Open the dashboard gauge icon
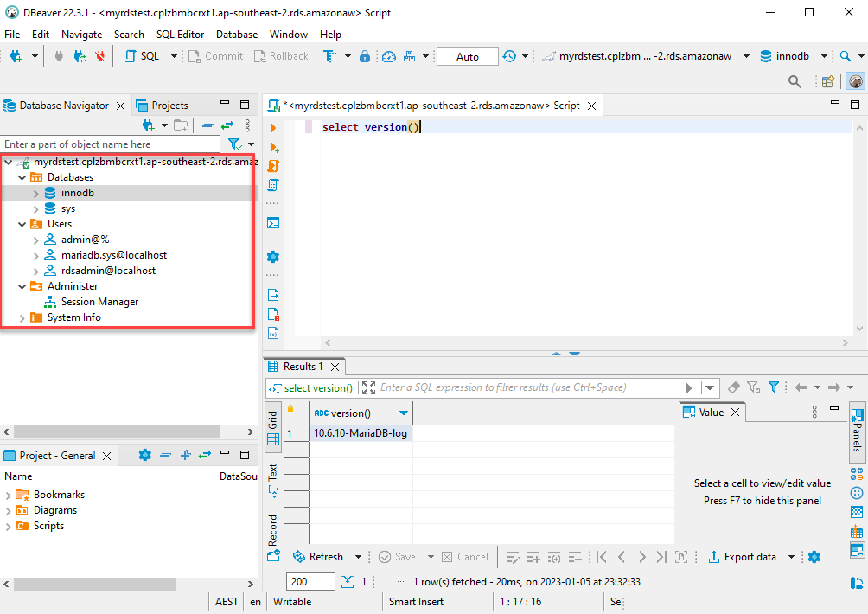Viewport: 868px width, 614px height. click(x=389, y=56)
